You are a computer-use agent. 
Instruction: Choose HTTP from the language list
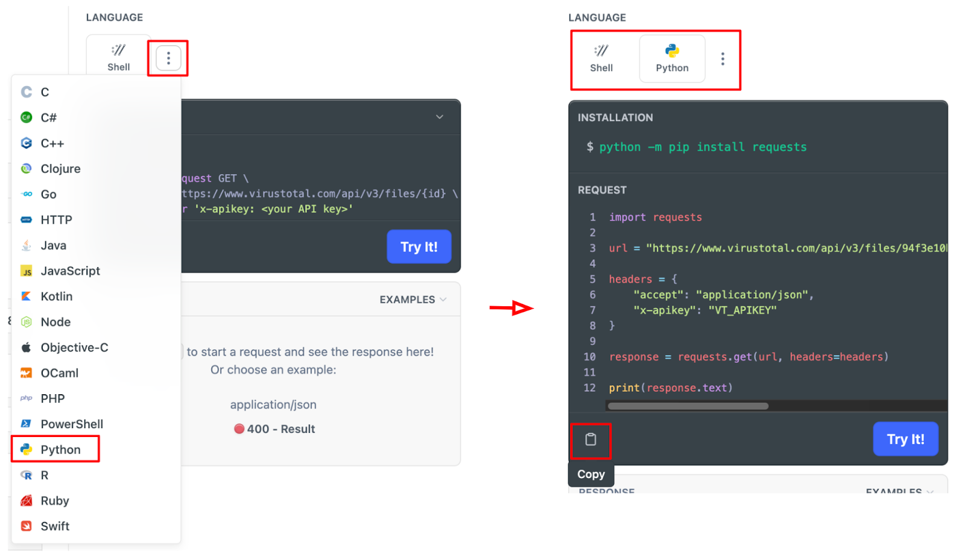pyautogui.click(x=96, y=220)
